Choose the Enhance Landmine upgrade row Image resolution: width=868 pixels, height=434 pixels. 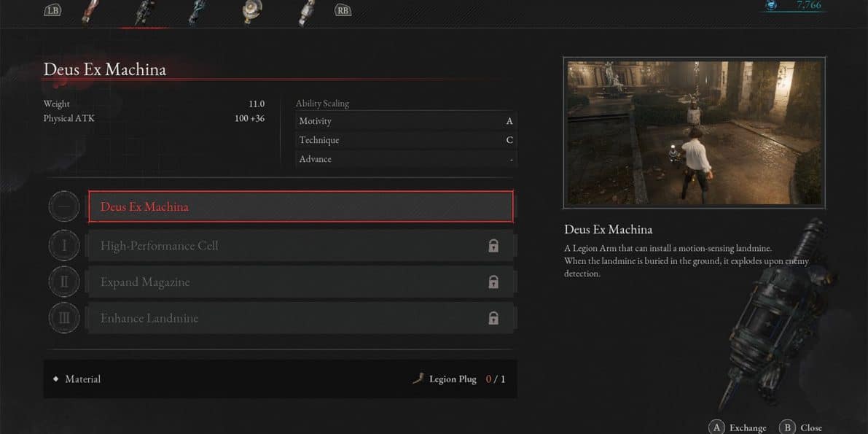point(300,318)
